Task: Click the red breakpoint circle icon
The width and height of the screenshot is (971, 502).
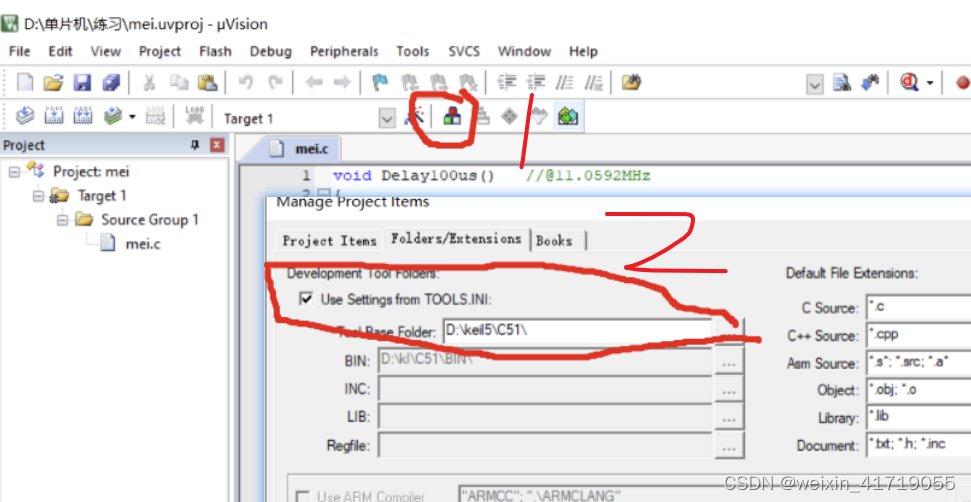Action: pos(962,82)
